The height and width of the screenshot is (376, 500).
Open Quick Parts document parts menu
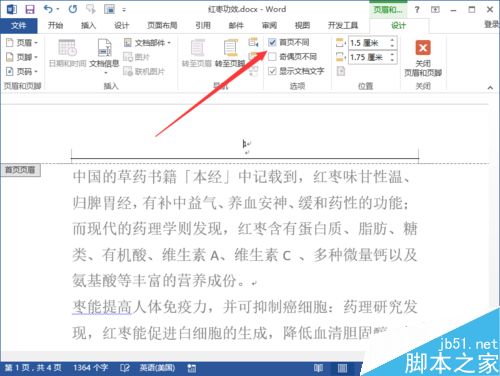point(147,43)
